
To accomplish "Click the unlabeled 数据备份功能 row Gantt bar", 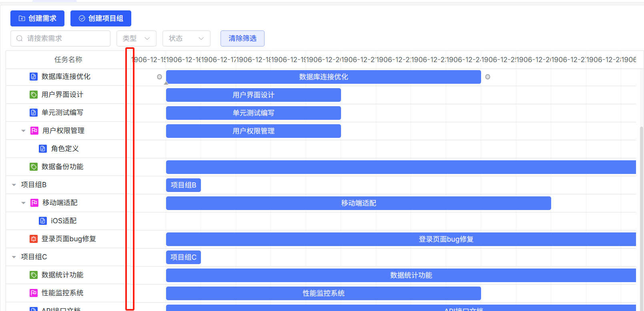I will pos(401,167).
